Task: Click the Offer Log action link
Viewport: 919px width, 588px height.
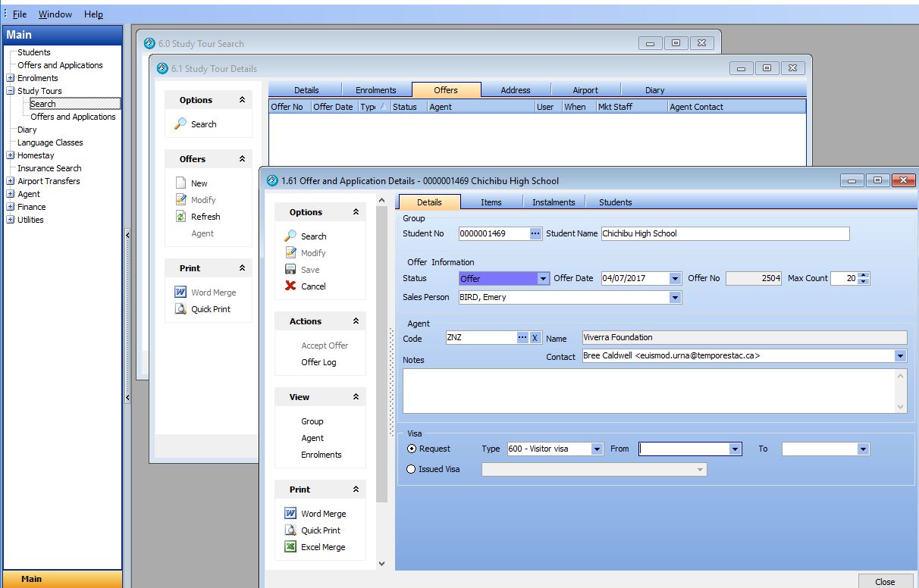Action: pos(318,362)
